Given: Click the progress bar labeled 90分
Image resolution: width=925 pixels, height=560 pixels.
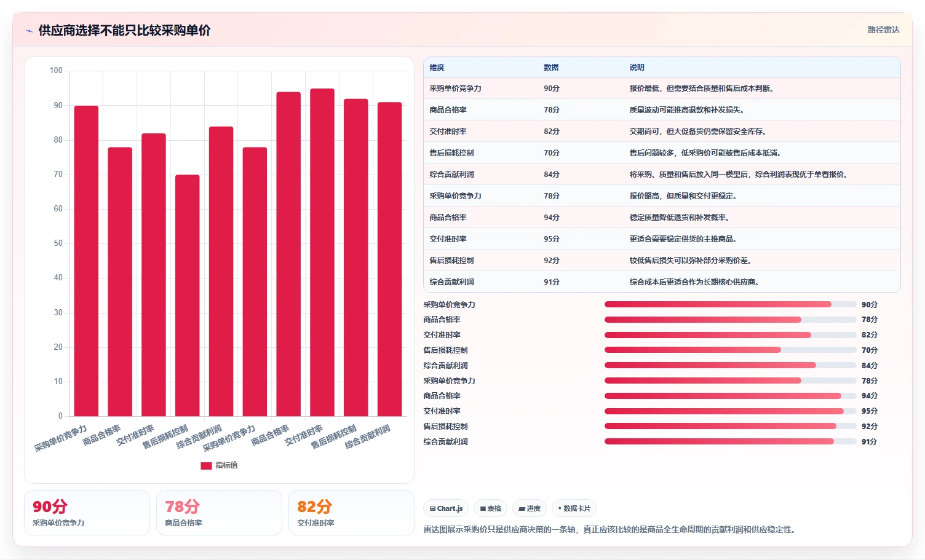Looking at the screenshot, I should 731,304.
